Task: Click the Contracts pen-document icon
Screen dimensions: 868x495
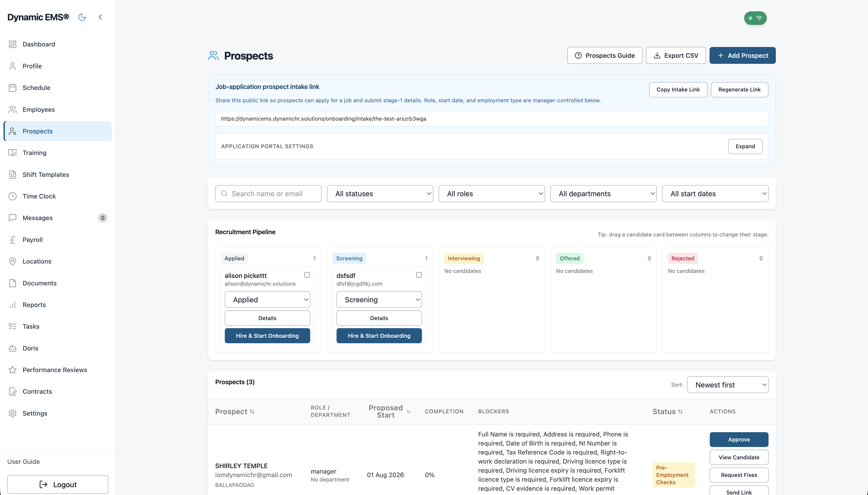Action: (x=13, y=392)
